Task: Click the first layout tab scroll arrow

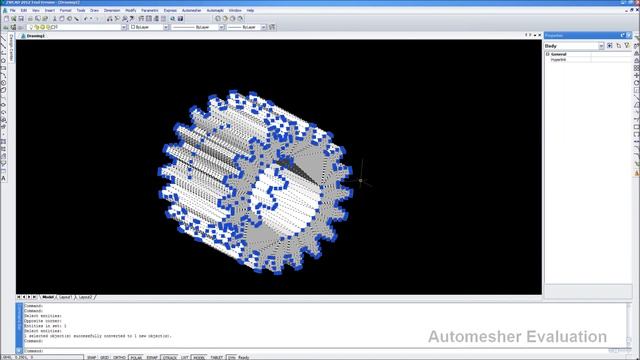Action: pyautogui.click(x=19, y=297)
